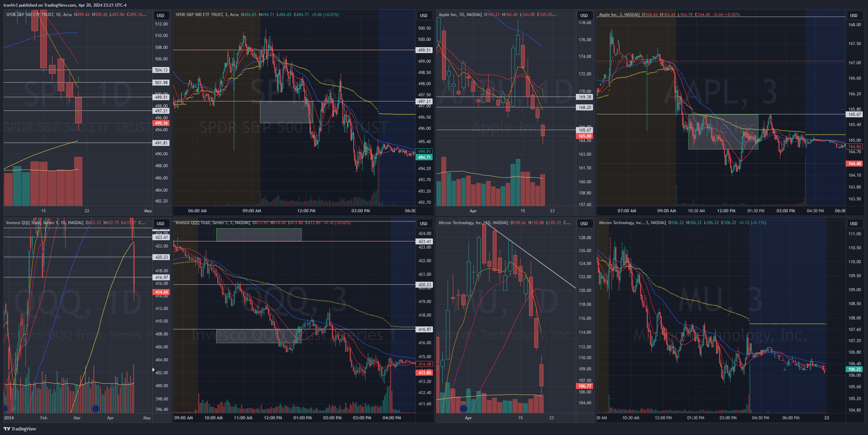The image size is (868, 435).
Task: Click the red 495.16 last price label on SPY daily
Action: coord(161,123)
